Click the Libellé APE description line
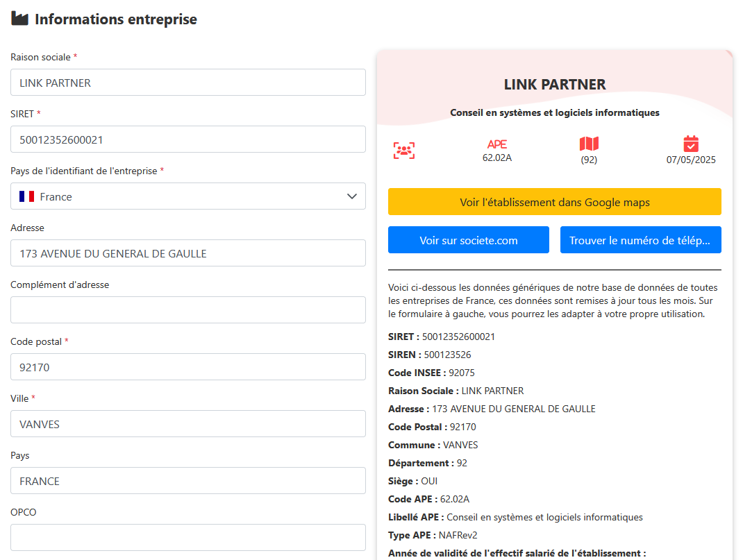This screenshot has height=560, width=743. click(515, 517)
